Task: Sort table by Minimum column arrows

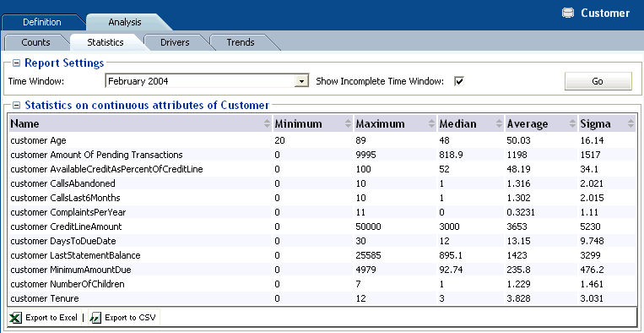Action: [x=349, y=123]
